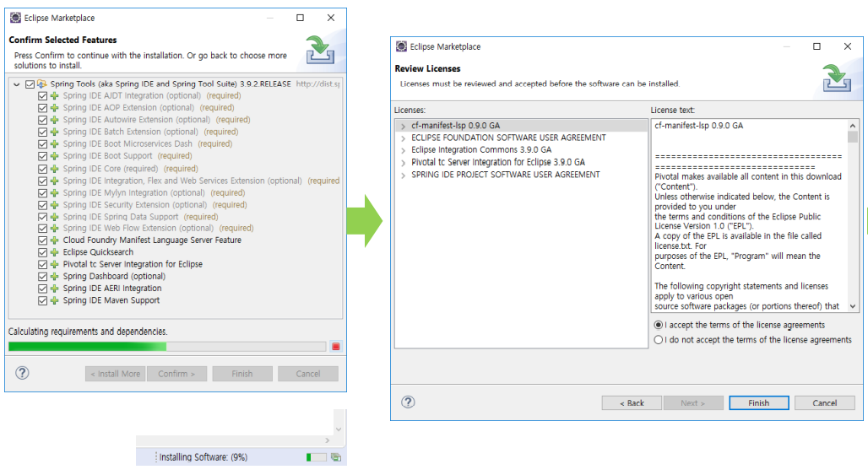Image resolution: width=868 pixels, height=475 pixels.
Task: Click license text scrollbar down arrow
Action: pyautogui.click(x=853, y=306)
